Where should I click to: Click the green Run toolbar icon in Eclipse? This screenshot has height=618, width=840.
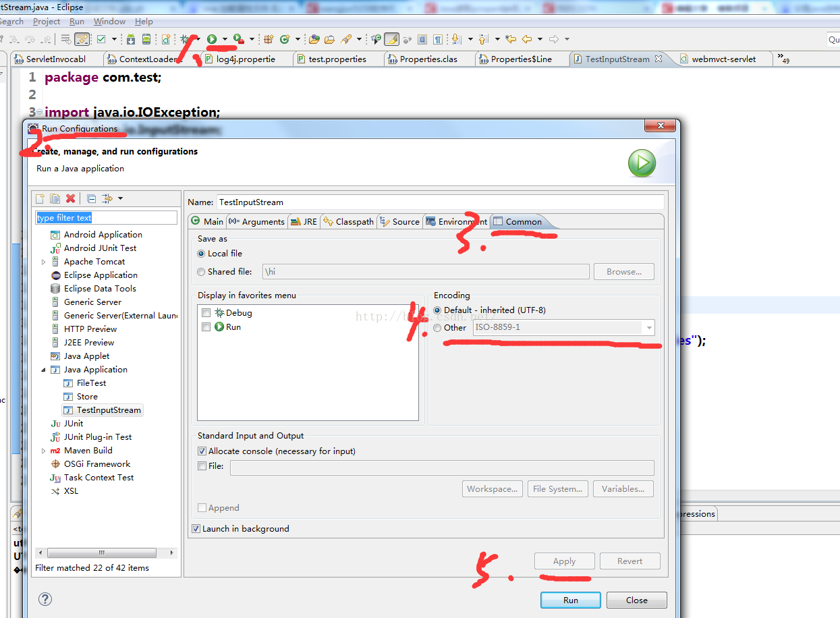click(212, 39)
